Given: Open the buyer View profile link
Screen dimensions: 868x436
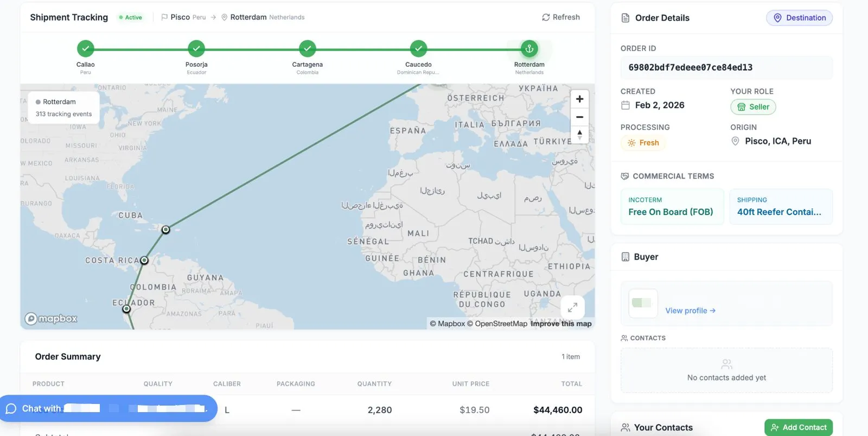Looking at the screenshot, I should pyautogui.click(x=691, y=311).
